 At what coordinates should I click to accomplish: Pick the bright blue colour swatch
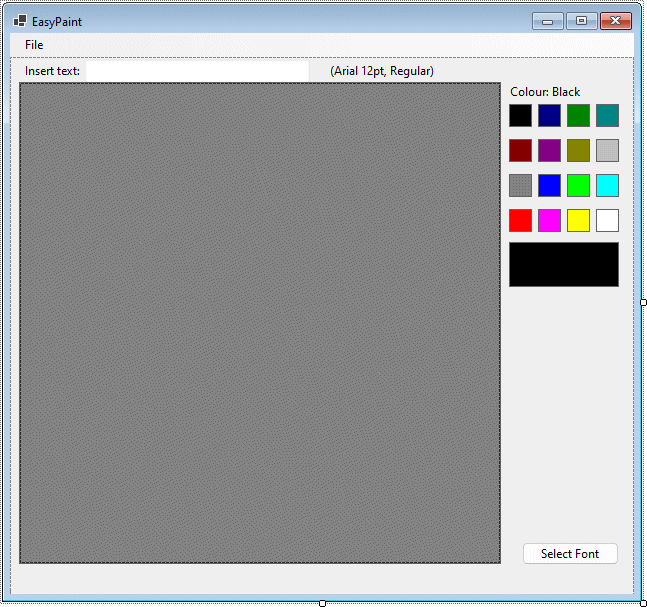(x=549, y=185)
